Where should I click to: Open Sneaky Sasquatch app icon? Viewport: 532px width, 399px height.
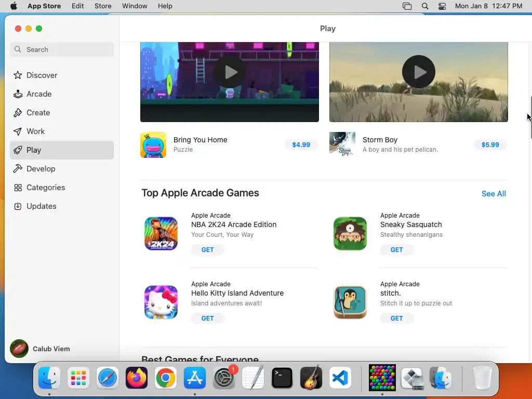coord(350,233)
